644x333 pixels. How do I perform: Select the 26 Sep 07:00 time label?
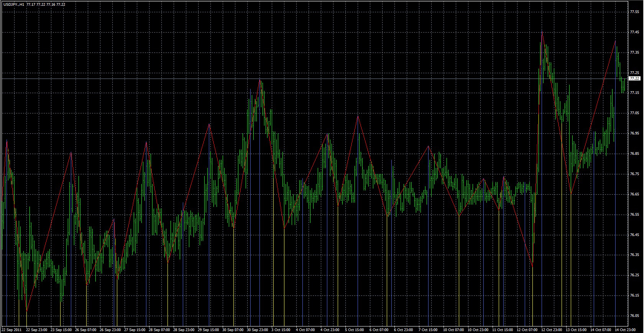point(85,330)
